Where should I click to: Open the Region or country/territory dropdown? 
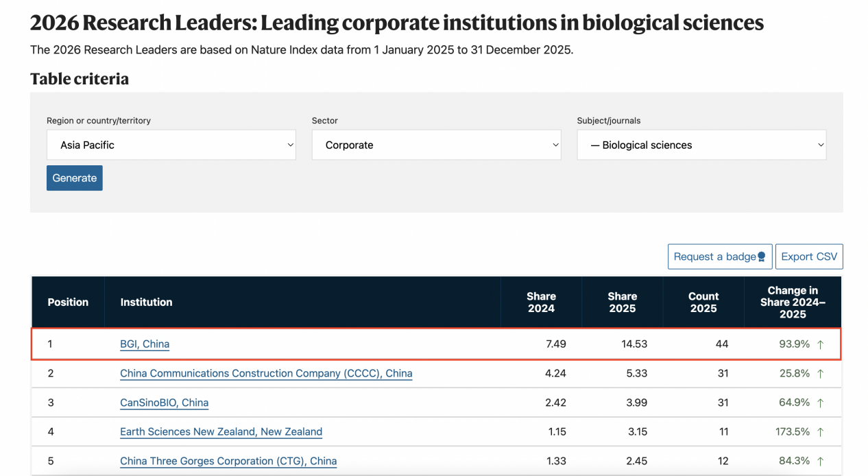[171, 145]
